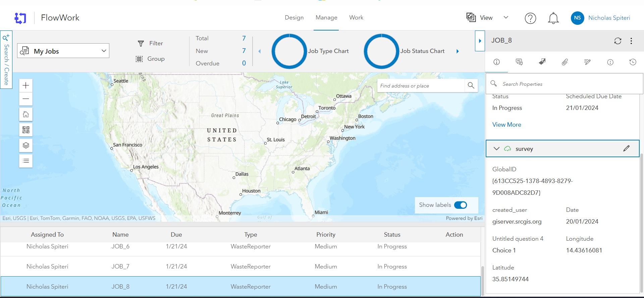Image resolution: width=644 pixels, height=298 pixels.
Task: Open the My Jobs dropdown
Action: (x=63, y=51)
